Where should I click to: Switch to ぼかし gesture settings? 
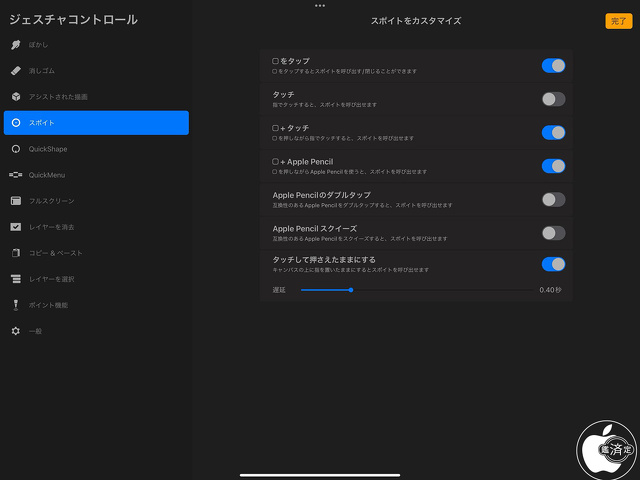38,45
